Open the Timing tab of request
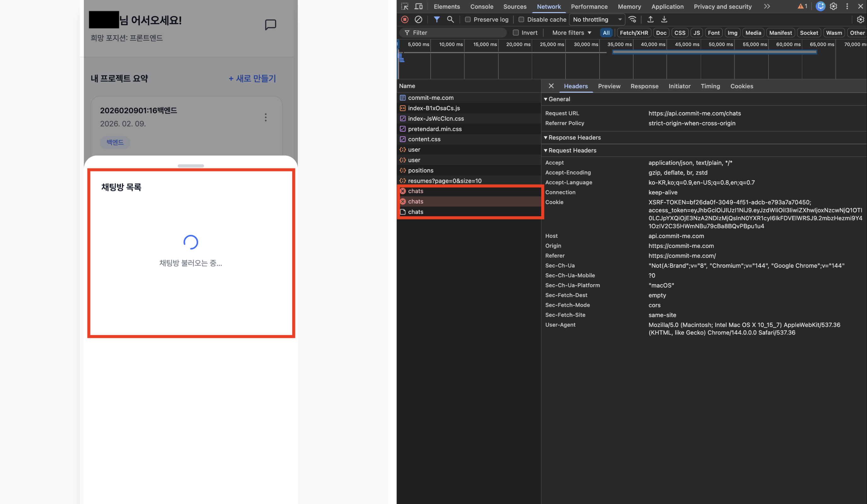The width and height of the screenshot is (867, 504). coord(710,86)
